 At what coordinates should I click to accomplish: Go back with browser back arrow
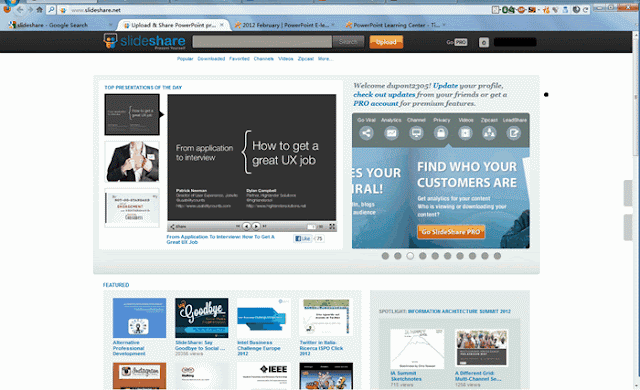(x=20, y=10)
